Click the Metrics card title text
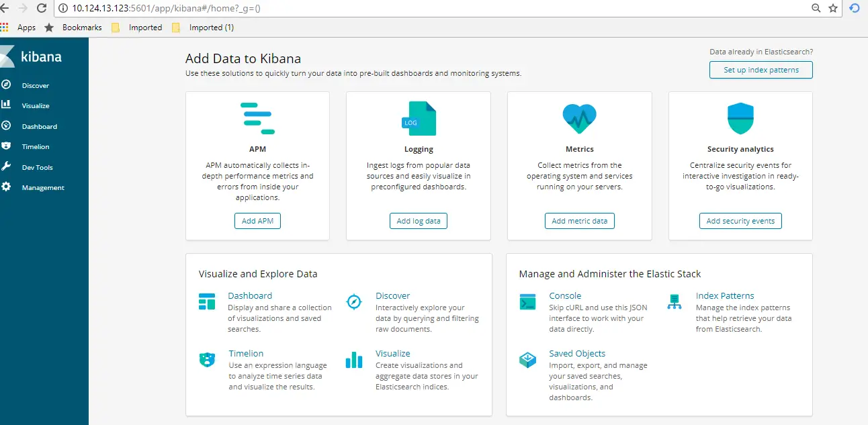Viewport: 868px width, 425px height. [579, 149]
